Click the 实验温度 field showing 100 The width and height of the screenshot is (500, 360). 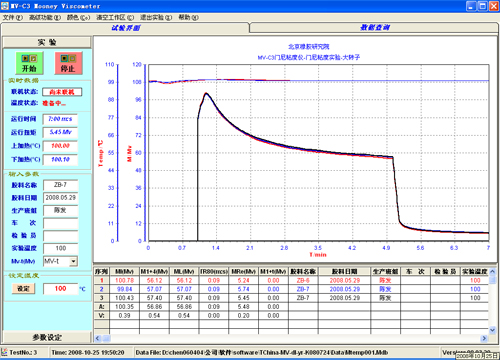pos(60,248)
